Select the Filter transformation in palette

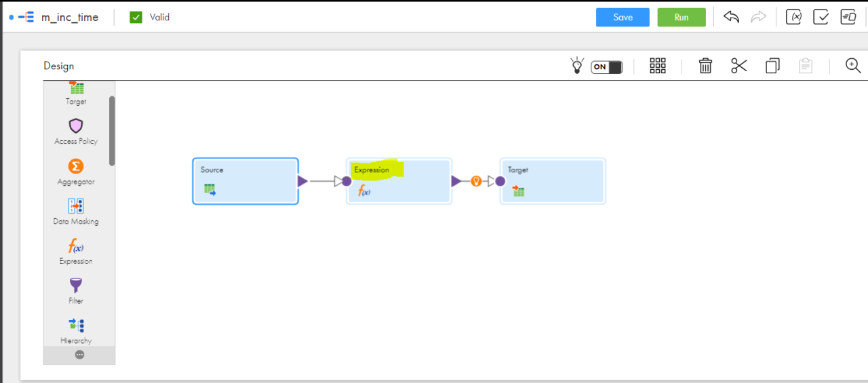tap(76, 291)
